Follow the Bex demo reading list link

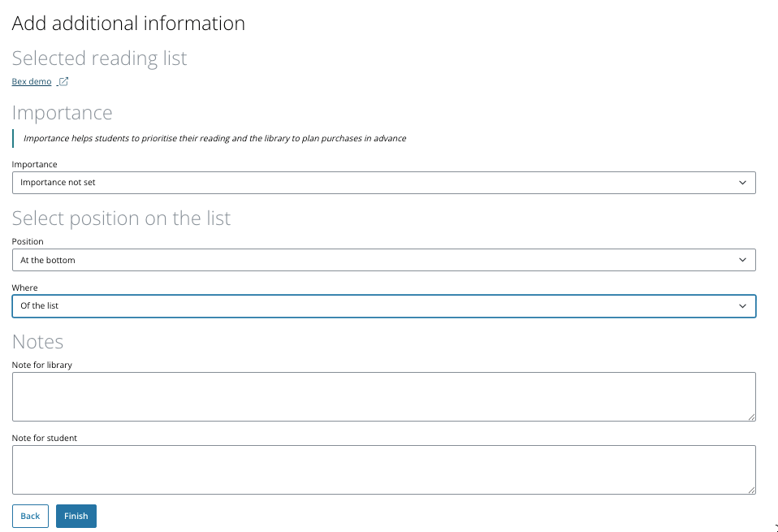tap(32, 82)
